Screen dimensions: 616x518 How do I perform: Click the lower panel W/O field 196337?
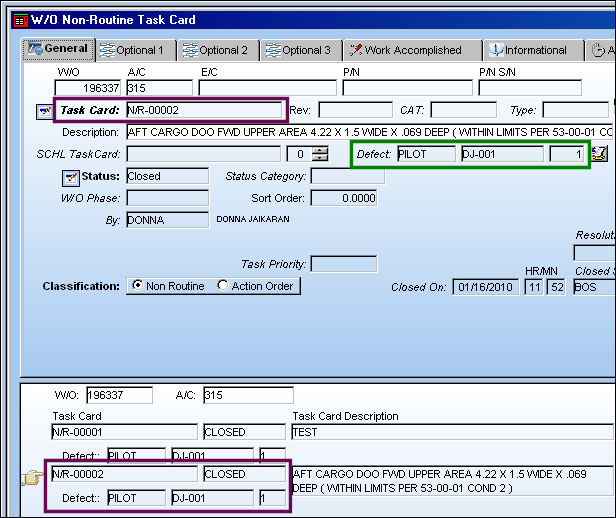click(x=119, y=395)
